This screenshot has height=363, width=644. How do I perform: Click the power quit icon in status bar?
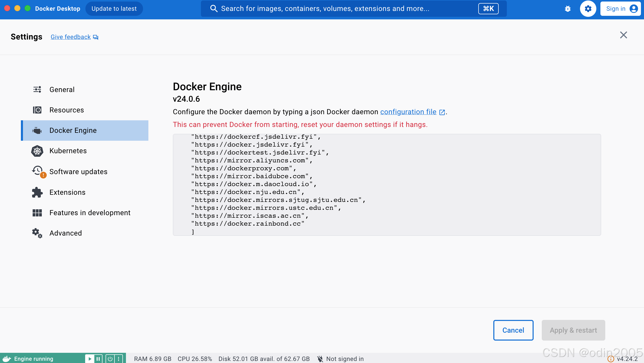(110, 359)
